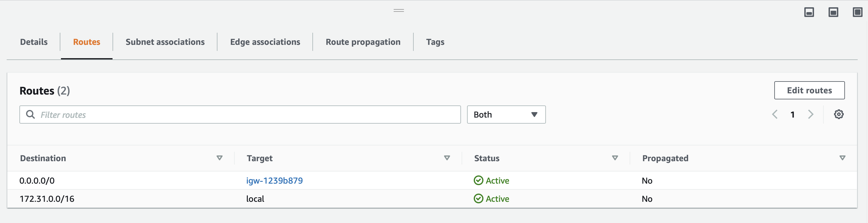Switch to the Subnet associations tab
The image size is (868, 223).
click(165, 42)
